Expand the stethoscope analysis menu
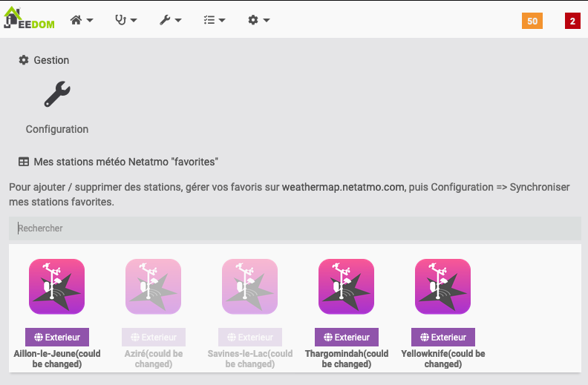Viewport: 588px width, 385px height. tap(125, 20)
